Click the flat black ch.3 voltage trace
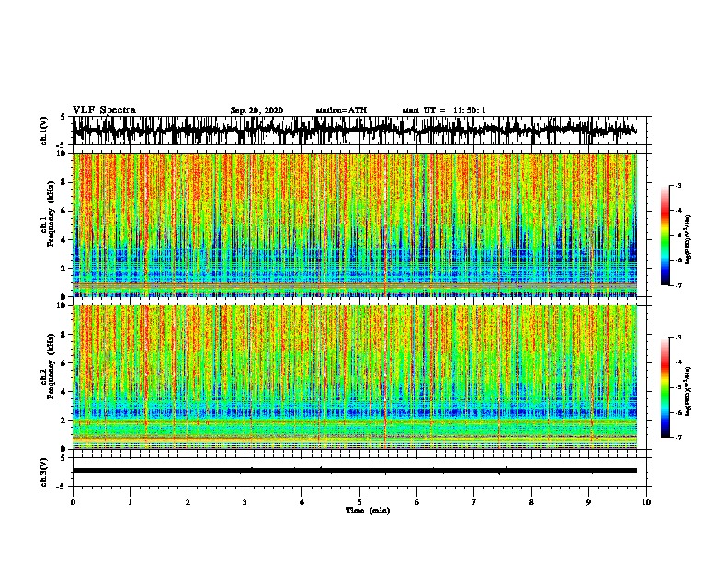Image resolution: width=728 pixels, height=563 pixels. click(354, 471)
